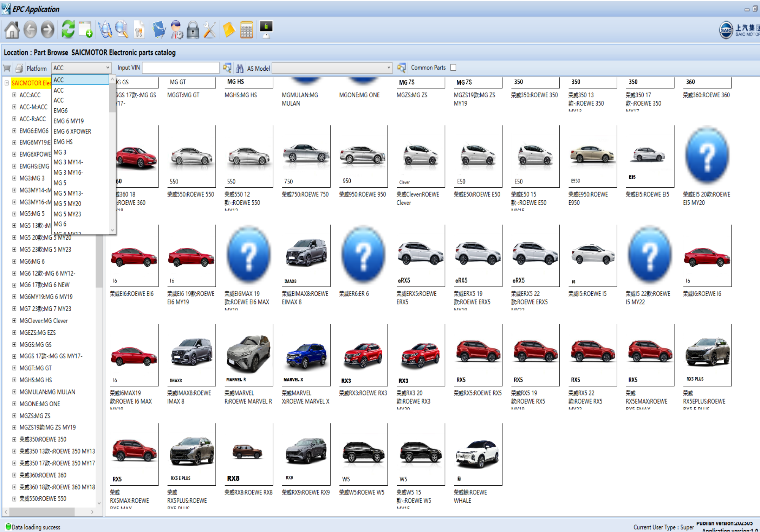760x532 pixels.
Task: Collapse the SAICMOTOR root tree node
Action: click(6, 83)
